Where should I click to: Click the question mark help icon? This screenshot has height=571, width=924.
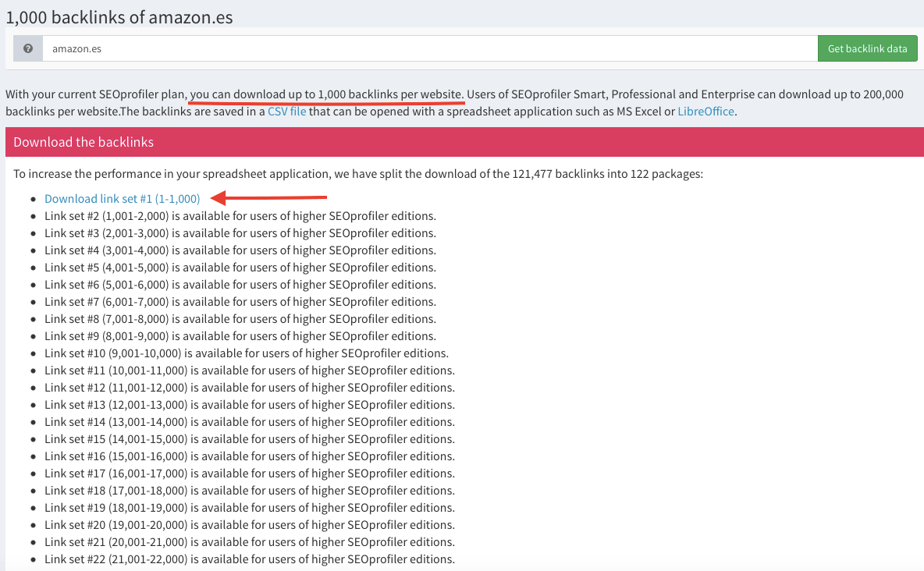click(x=28, y=48)
